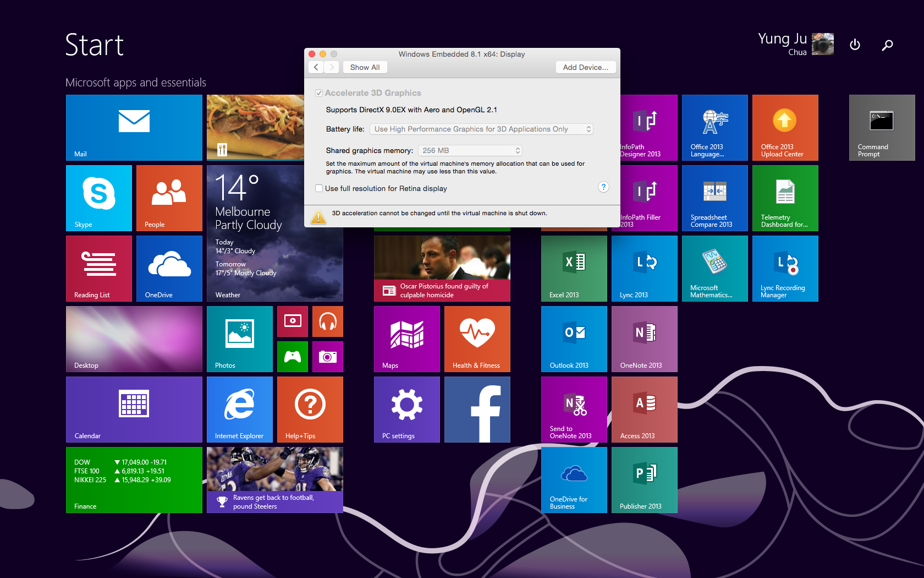The image size is (924, 578).
Task: Open Command Prompt tile
Action: [882, 128]
